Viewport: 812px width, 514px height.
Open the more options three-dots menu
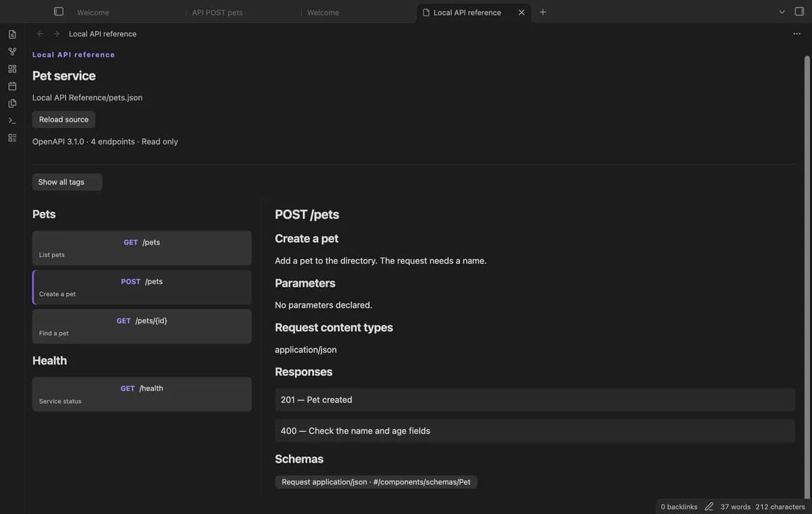(796, 34)
